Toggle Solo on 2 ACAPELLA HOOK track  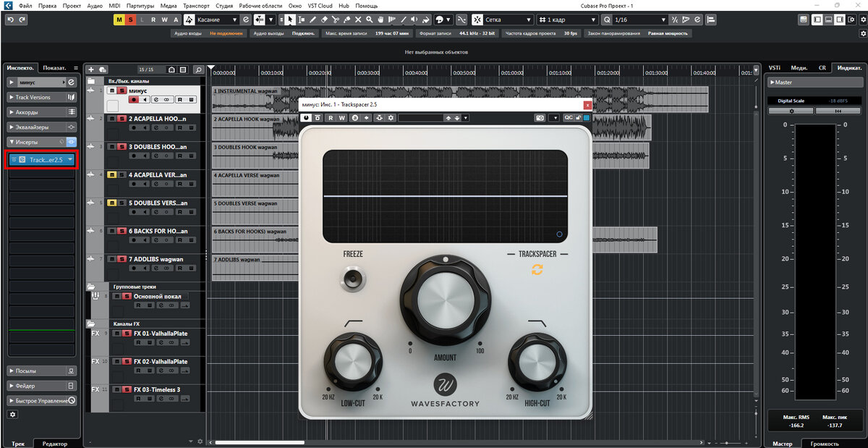click(x=122, y=119)
